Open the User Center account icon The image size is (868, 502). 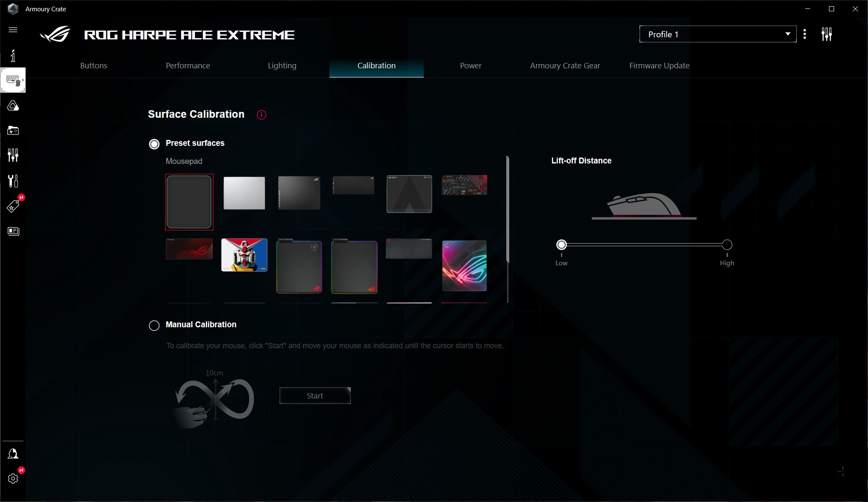point(13,454)
